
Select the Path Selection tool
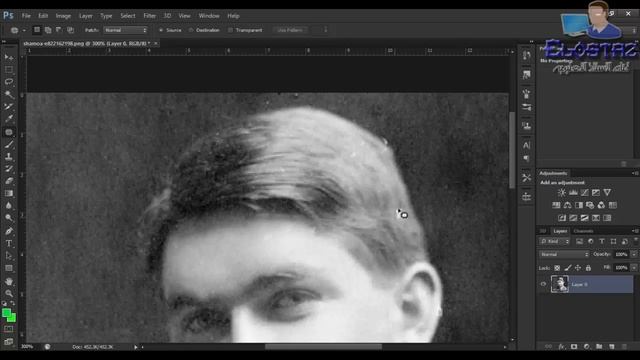point(9,256)
